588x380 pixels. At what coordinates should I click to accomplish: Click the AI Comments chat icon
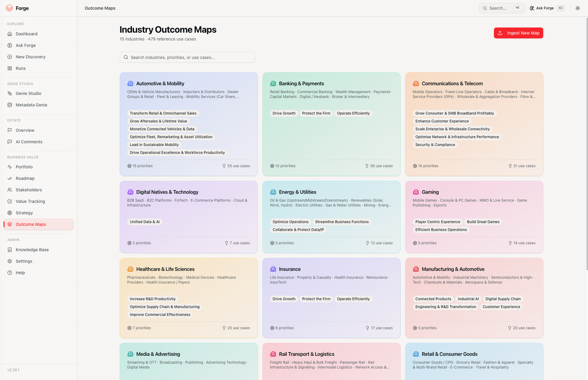click(x=10, y=142)
